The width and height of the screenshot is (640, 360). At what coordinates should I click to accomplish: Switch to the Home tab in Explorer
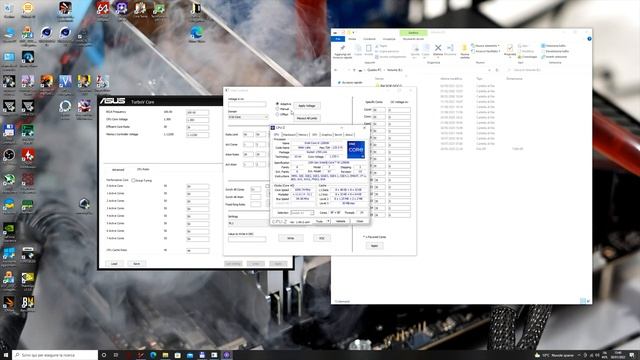352,39
